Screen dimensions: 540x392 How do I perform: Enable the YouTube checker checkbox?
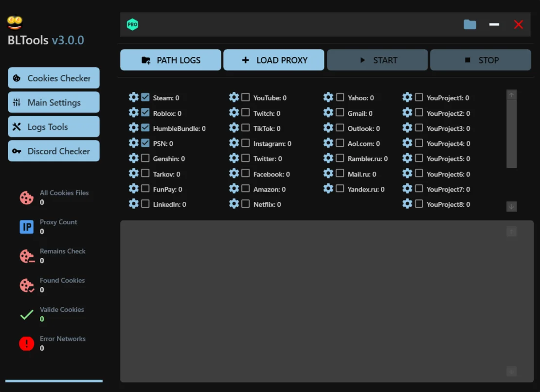(x=245, y=97)
